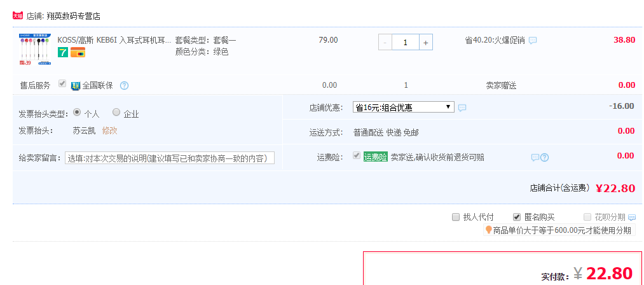Click the 省40.20:火爆促销 promotion text

pyautogui.click(x=495, y=40)
